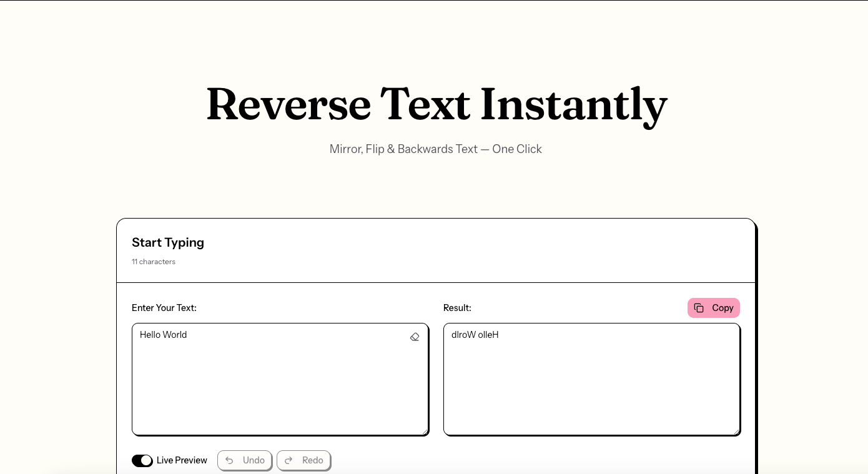Viewport: 868px width, 474px height.
Task: Click the Mirror, Flip & Backwards subtitle
Action: (x=435, y=149)
